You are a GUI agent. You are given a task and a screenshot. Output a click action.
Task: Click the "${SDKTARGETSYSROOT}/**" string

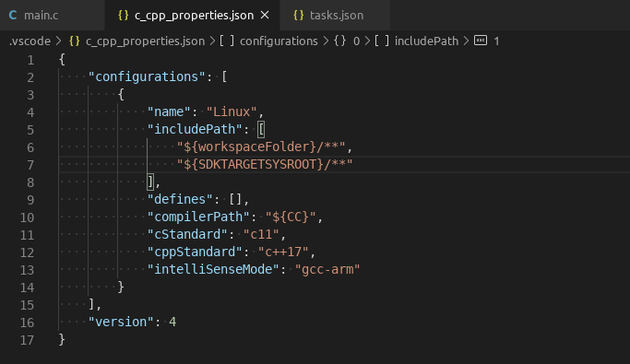[265, 165]
